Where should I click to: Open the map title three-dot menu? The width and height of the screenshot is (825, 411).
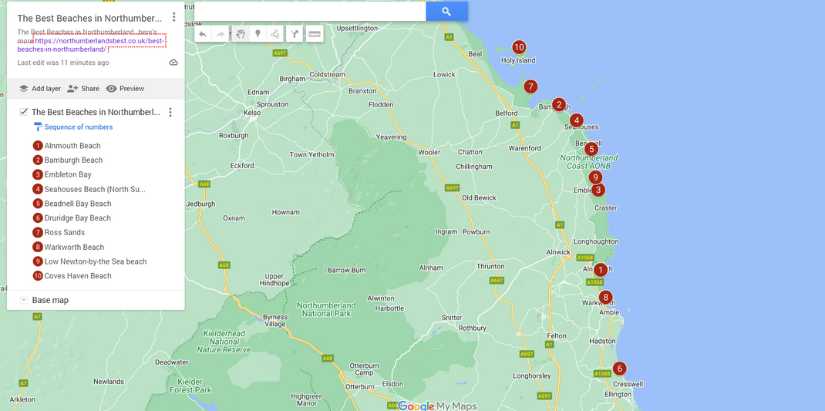pos(174,18)
